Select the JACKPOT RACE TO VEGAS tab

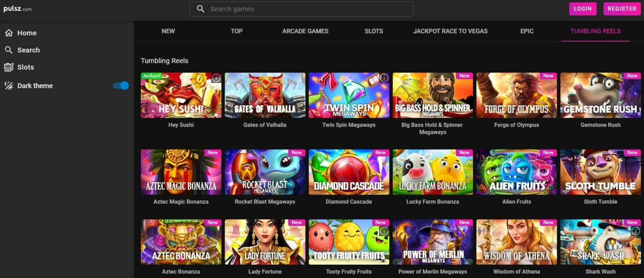[450, 31]
